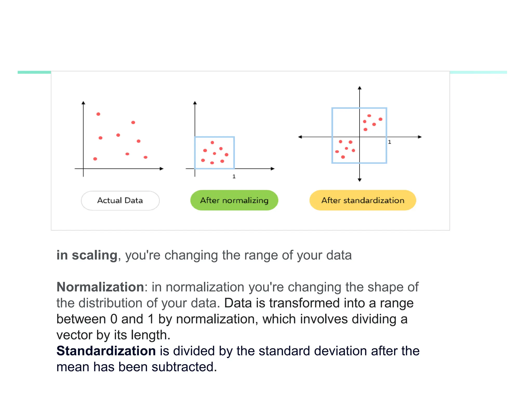Click the bold word "Normalization"
Image resolution: width=532 pixels, height=399 pixels.
100,287
